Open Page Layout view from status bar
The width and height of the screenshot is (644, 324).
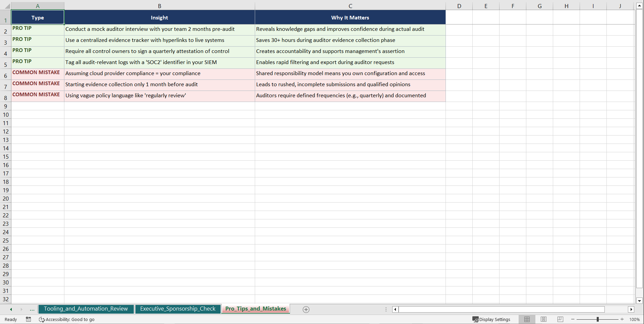click(543, 319)
